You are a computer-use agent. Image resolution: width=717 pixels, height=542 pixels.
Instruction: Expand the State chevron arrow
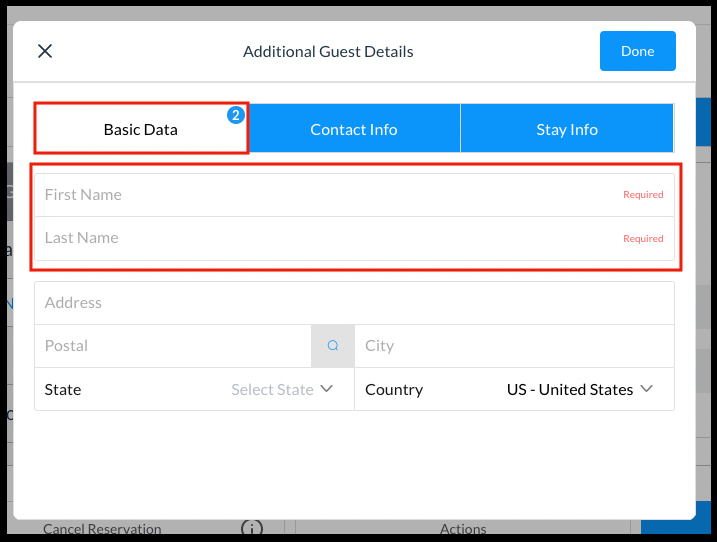pyautogui.click(x=327, y=389)
